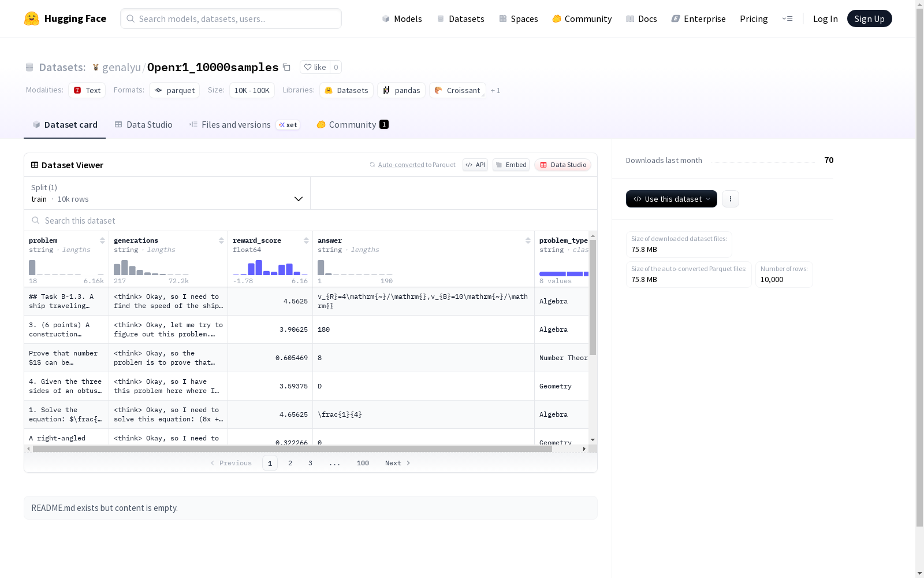Click sort arrows on problem column
The width and height of the screenshot is (924, 578).
(x=102, y=240)
